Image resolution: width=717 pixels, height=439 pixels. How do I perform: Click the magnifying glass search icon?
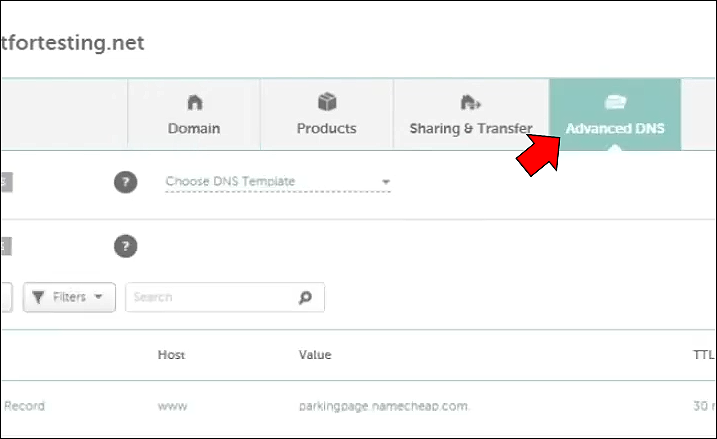pos(305,297)
